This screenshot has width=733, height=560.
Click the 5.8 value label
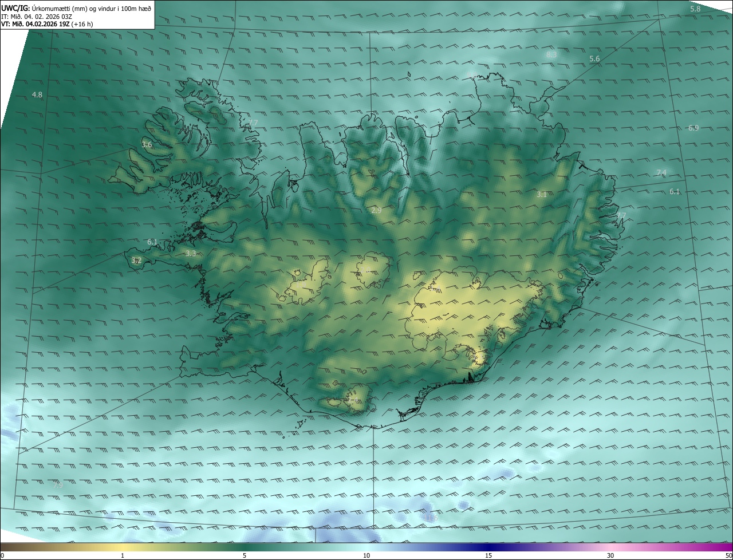pyautogui.click(x=695, y=9)
